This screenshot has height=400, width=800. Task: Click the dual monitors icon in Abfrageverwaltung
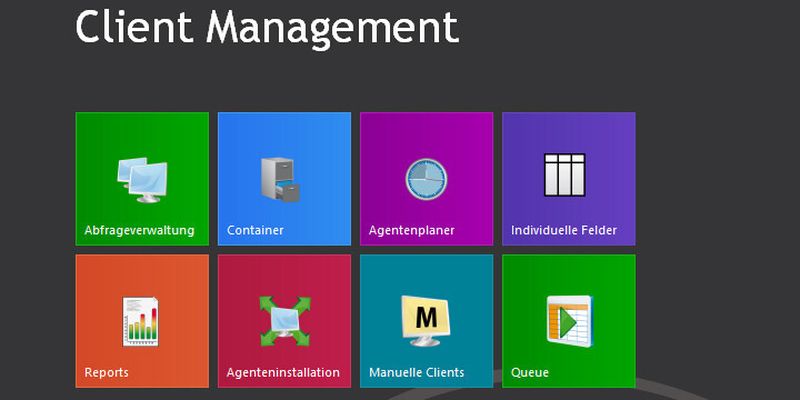point(142,180)
